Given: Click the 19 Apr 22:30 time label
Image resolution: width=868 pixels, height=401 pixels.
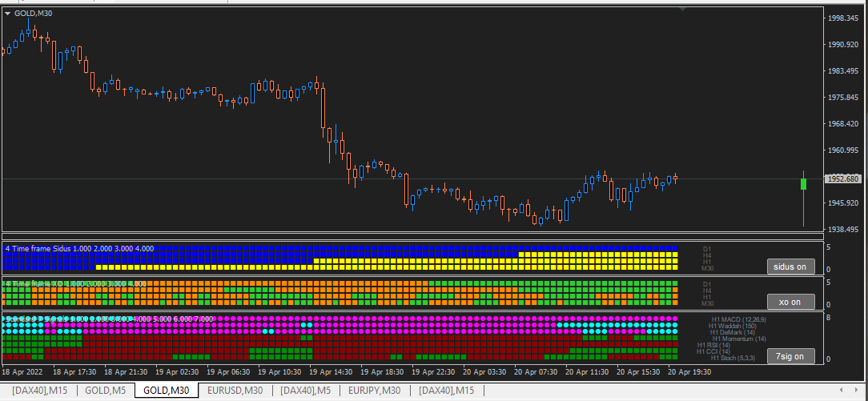Looking at the screenshot, I should [x=434, y=372].
